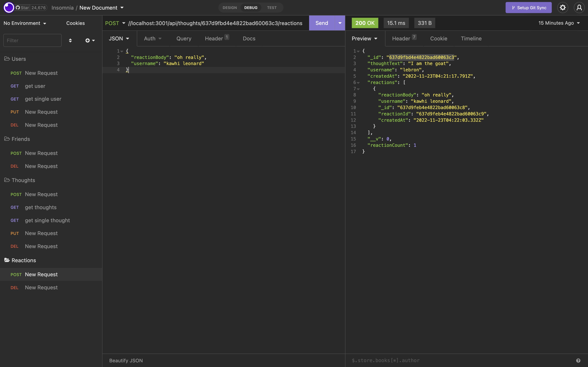588x367 pixels.
Task: Switch to DESIGN mode
Action: (x=229, y=8)
